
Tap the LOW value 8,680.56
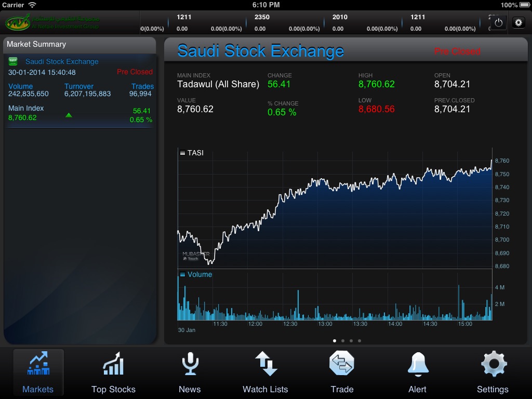377,109
